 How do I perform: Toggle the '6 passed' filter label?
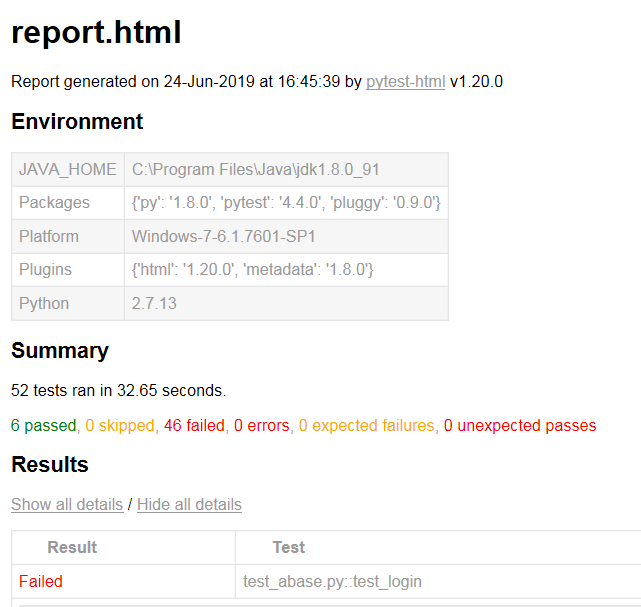(x=43, y=426)
